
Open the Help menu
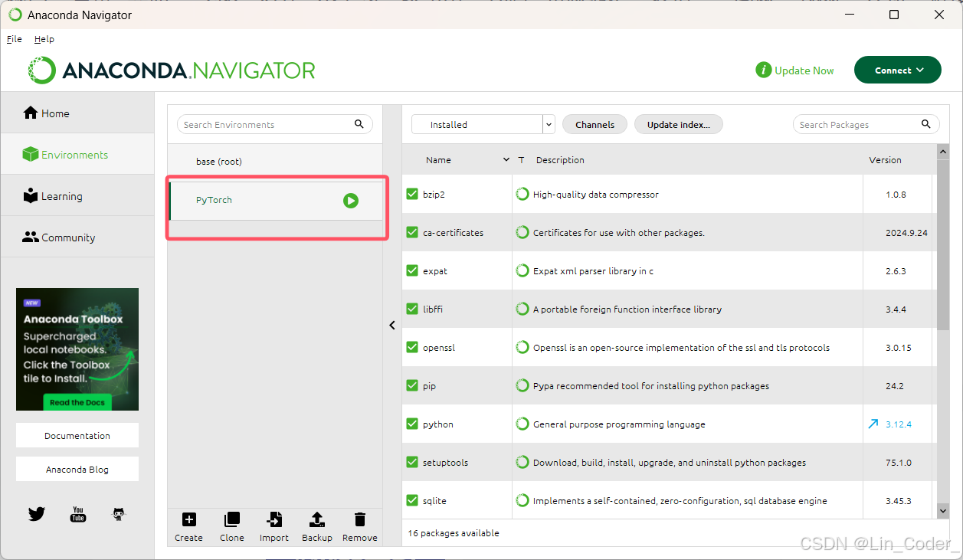[x=44, y=39]
